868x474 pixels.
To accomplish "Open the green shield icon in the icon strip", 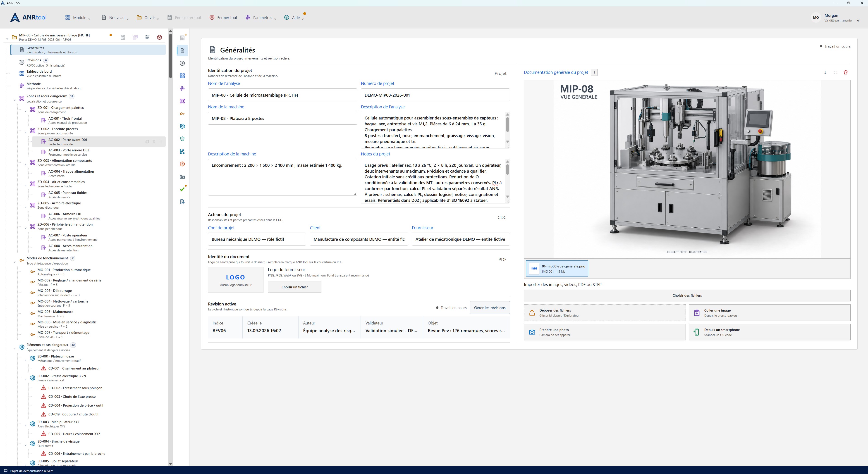I will tap(182, 139).
